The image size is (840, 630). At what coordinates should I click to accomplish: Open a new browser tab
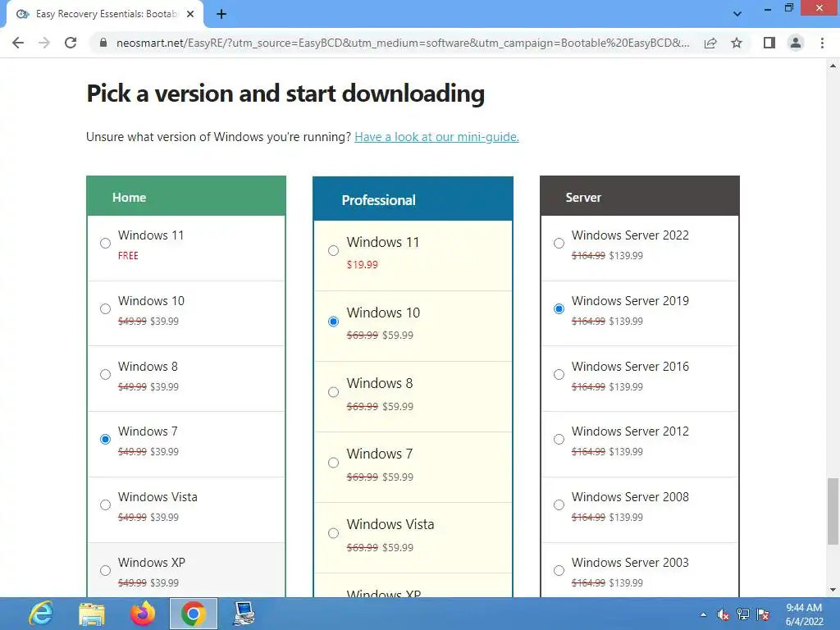[x=221, y=14]
